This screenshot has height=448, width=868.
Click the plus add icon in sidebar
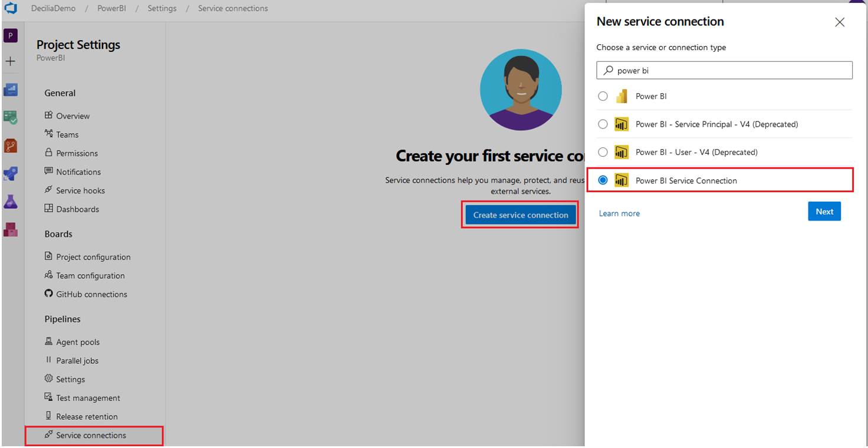click(11, 61)
